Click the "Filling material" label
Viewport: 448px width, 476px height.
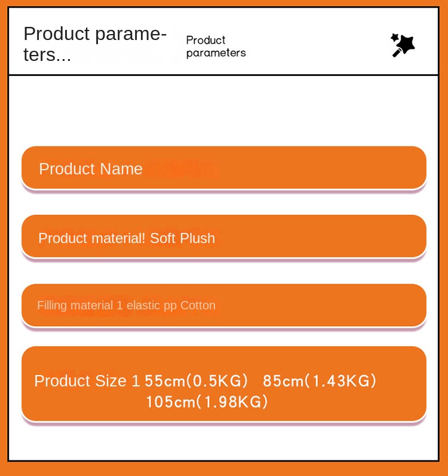pyautogui.click(x=75, y=306)
